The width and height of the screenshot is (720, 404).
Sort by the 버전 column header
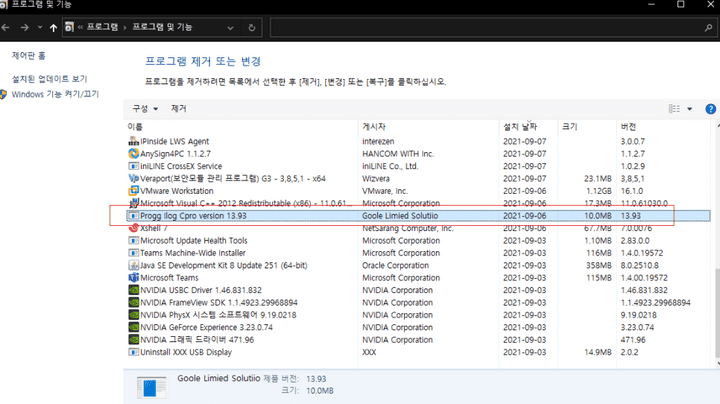[628, 127]
